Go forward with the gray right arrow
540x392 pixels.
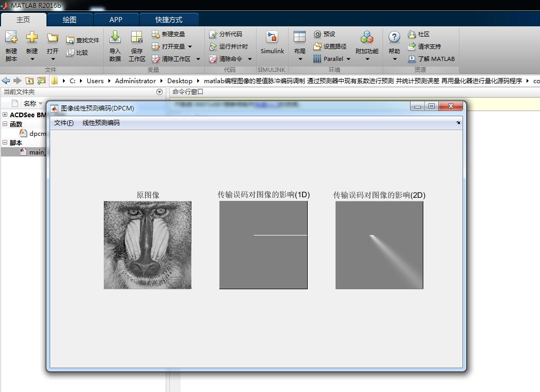pos(17,81)
